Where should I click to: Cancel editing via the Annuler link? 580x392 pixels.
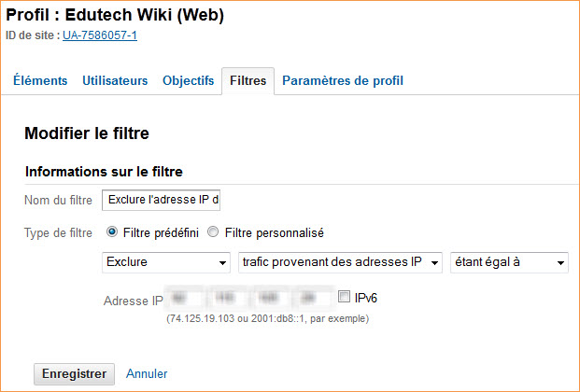[x=147, y=373]
